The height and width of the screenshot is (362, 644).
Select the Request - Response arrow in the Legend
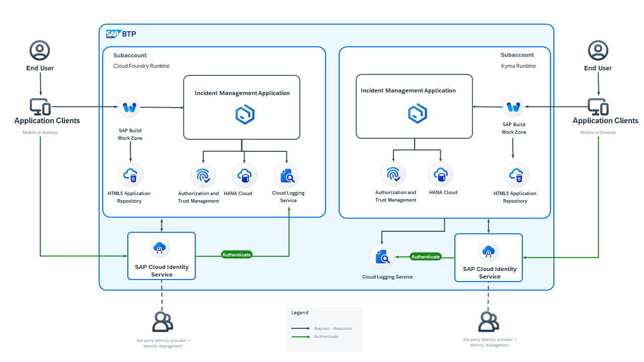[301, 328]
